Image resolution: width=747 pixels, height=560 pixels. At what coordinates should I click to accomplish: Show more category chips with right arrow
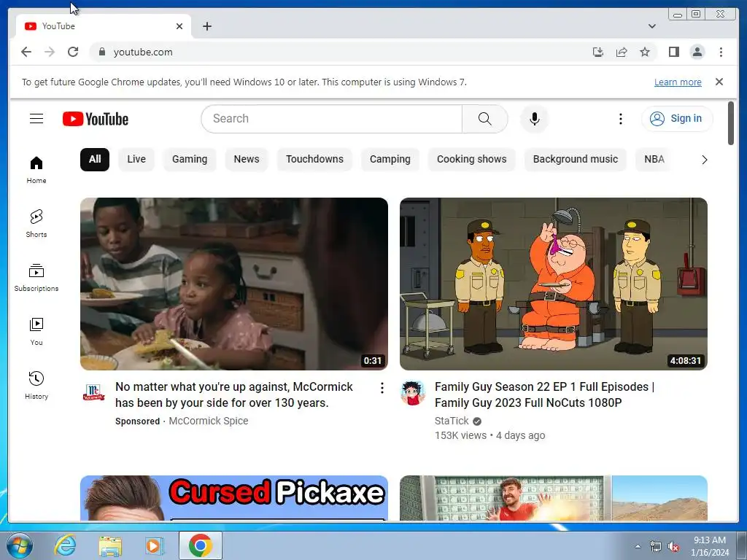(x=704, y=160)
